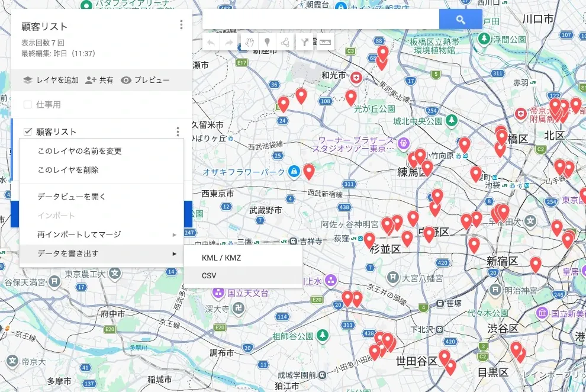Image resolution: width=586 pixels, height=392 pixels.
Task: Open the map title three-dot menu
Action: tap(181, 25)
